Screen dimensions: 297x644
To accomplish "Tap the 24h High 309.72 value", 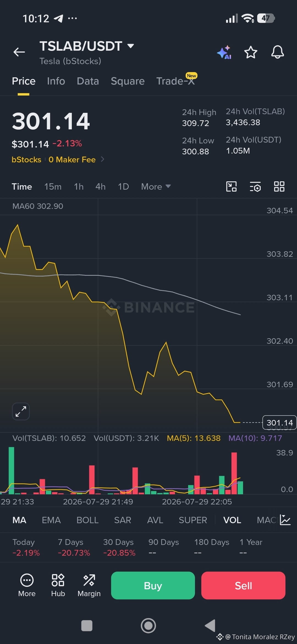I will pos(196,123).
